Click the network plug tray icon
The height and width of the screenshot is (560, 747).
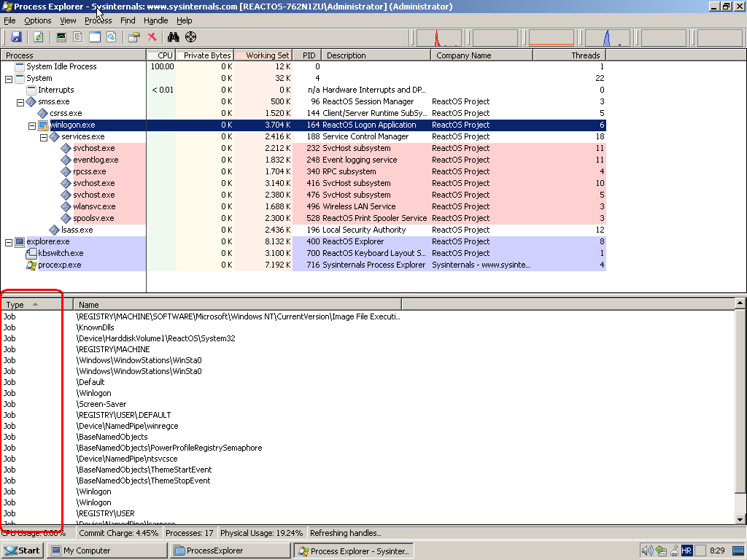coord(674,551)
